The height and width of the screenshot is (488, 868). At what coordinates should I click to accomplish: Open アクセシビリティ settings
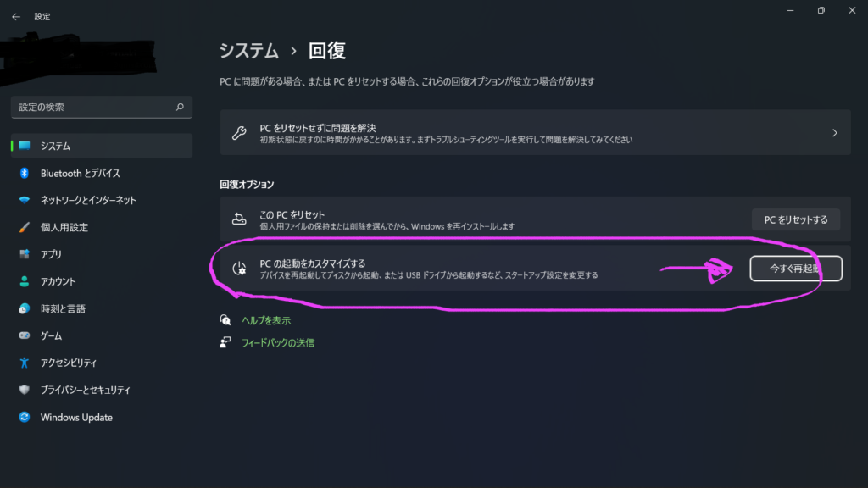[102, 363]
